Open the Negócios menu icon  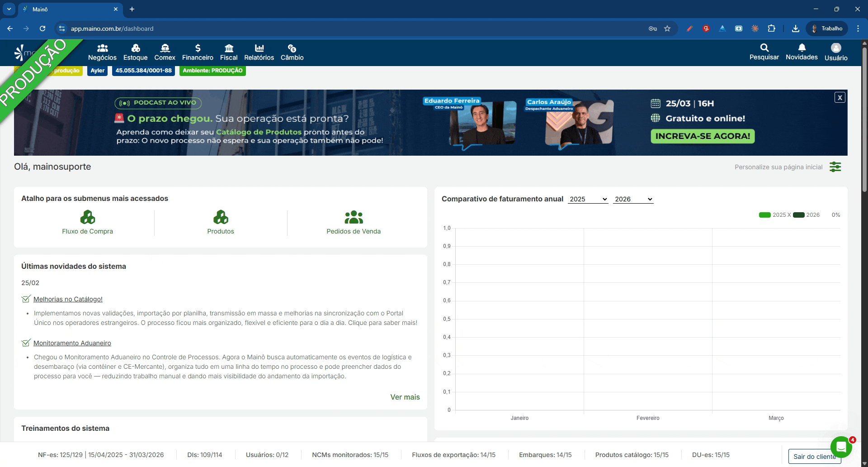[102, 48]
